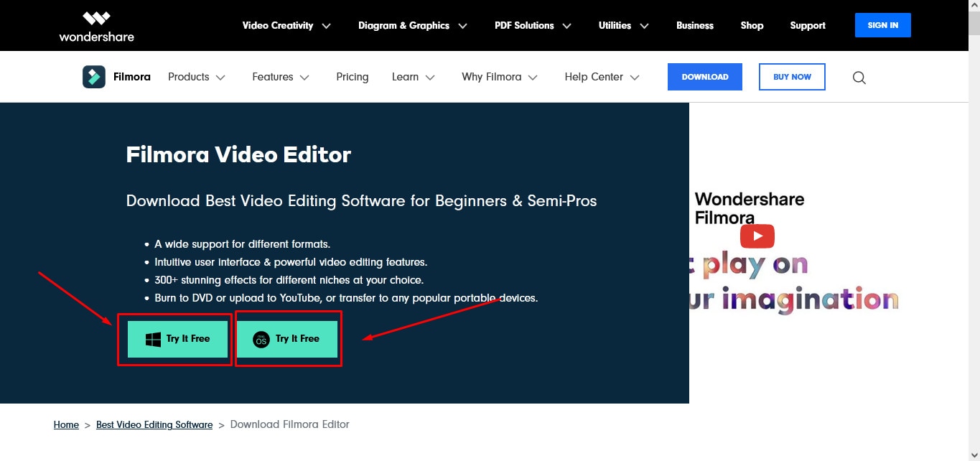The image size is (980, 461).
Task: Click the Filmora app logo icon
Action: point(94,77)
